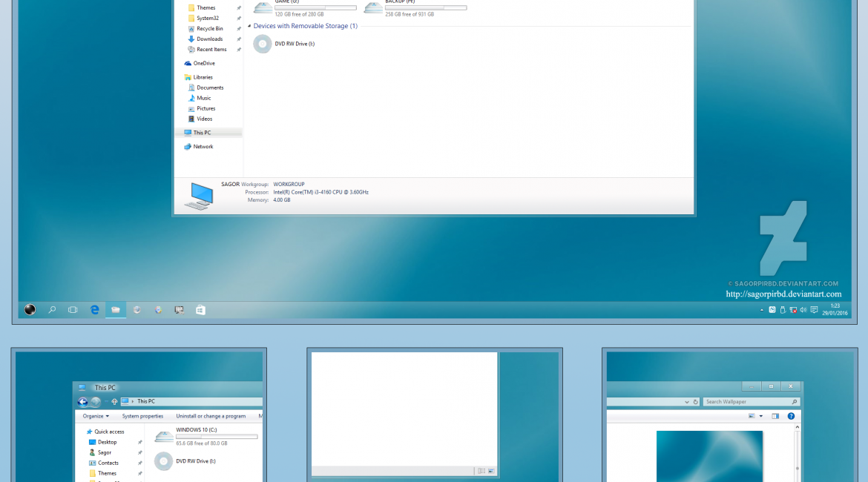Open Videos library in sidebar
The width and height of the screenshot is (868, 482).
point(200,119)
